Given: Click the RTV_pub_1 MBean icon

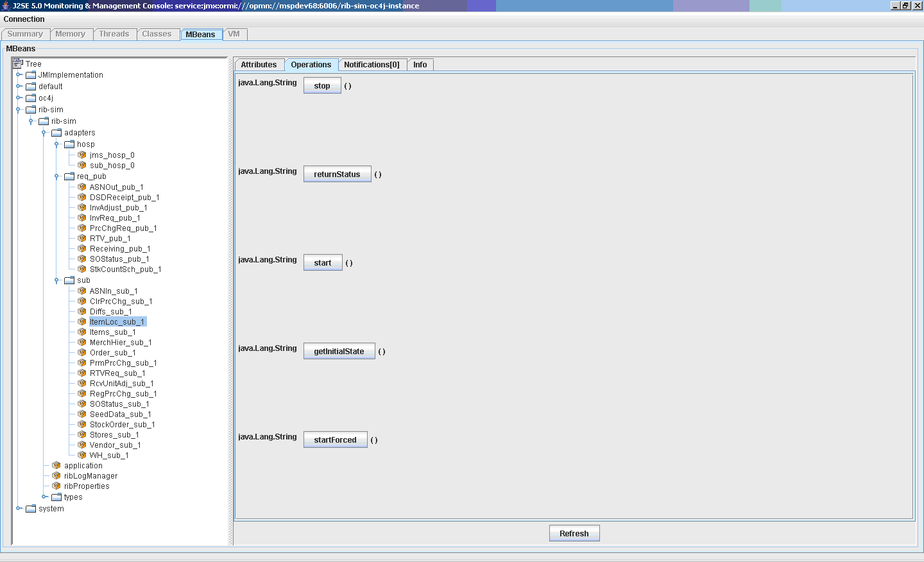Looking at the screenshot, I should pos(82,238).
